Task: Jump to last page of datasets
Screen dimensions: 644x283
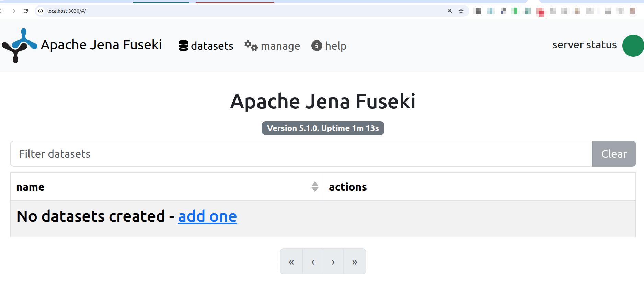Action: pyautogui.click(x=355, y=262)
